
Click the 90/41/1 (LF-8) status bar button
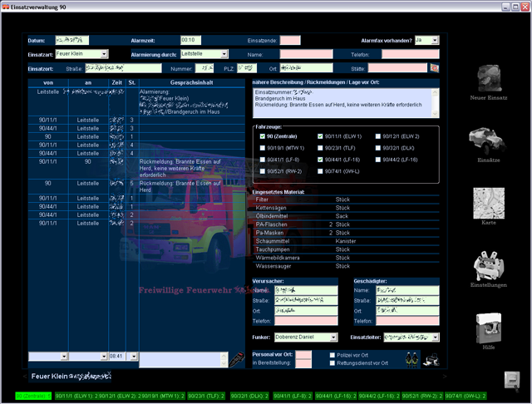pyautogui.click(x=293, y=396)
